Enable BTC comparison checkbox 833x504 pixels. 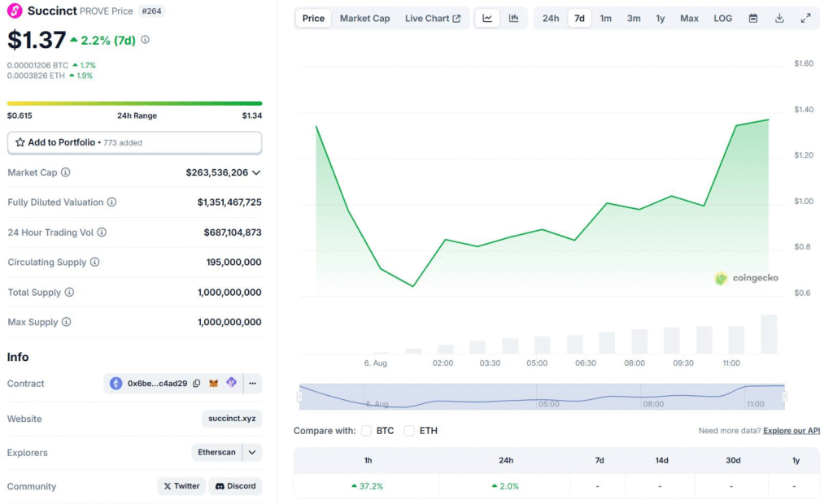coord(366,431)
